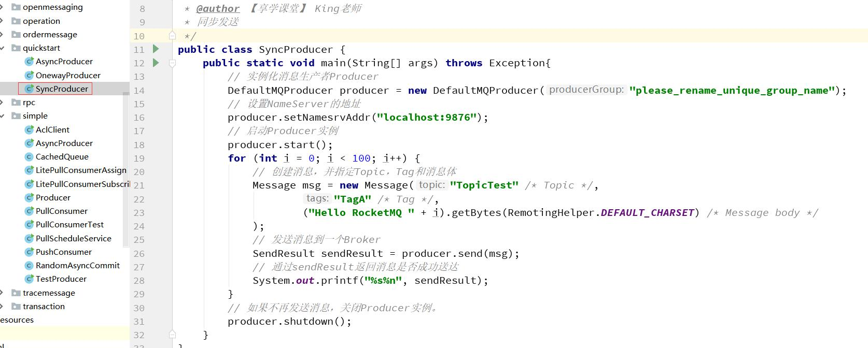Collapse the simple folder arrow
The width and height of the screenshot is (868, 348).
tap(3, 116)
